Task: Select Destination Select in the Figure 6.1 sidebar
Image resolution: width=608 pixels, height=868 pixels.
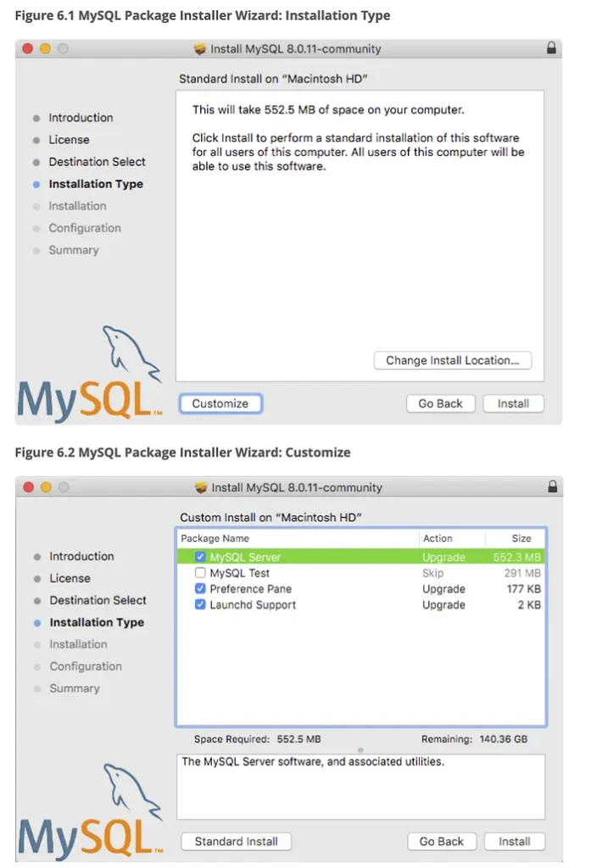Action: point(97,162)
